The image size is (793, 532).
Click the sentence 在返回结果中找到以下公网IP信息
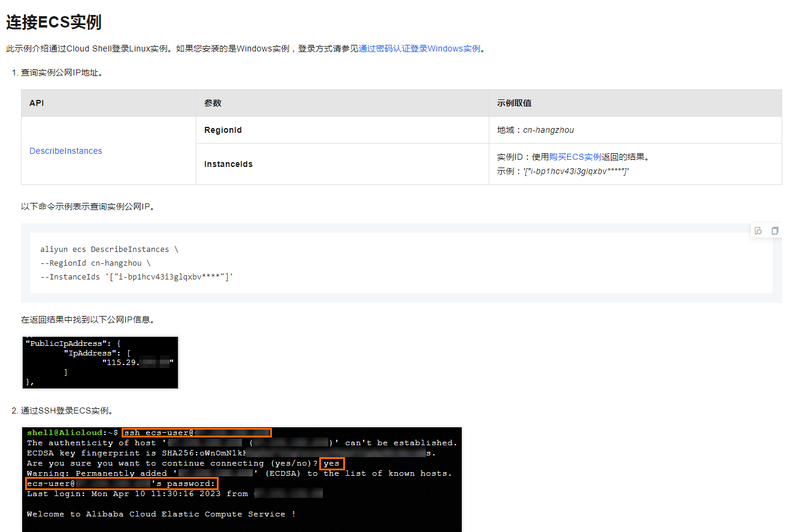point(88,320)
